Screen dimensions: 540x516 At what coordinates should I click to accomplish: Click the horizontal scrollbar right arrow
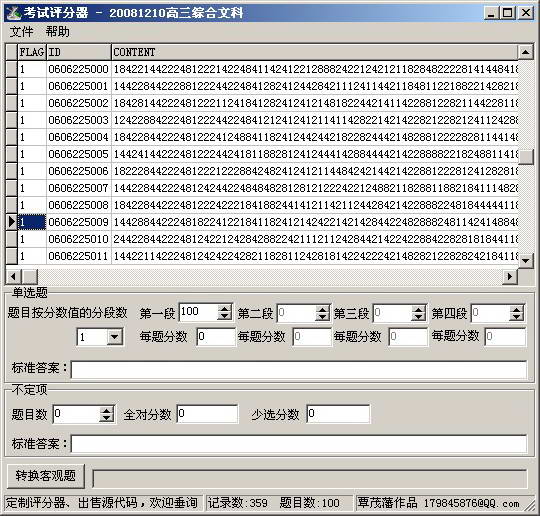point(510,276)
